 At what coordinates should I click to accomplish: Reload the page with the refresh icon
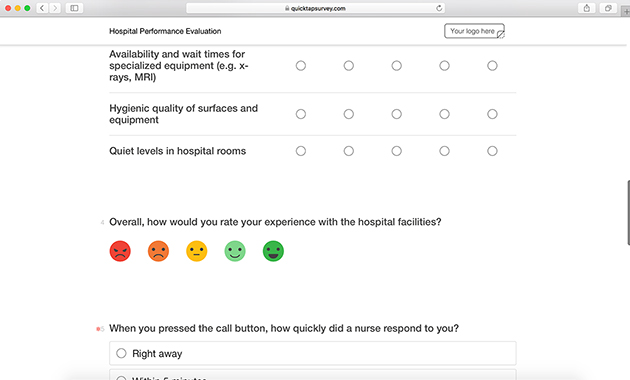pyautogui.click(x=439, y=8)
